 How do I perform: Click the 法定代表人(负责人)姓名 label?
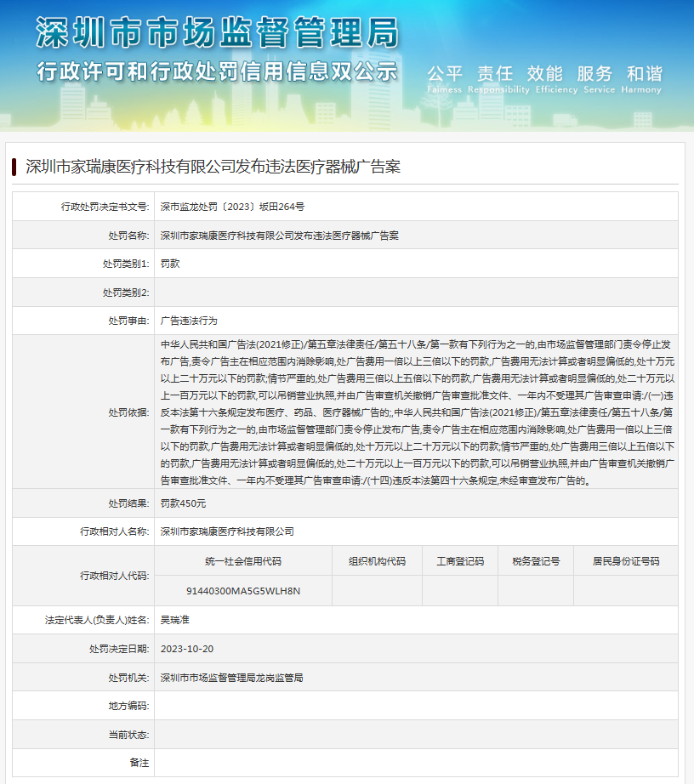tap(97, 620)
